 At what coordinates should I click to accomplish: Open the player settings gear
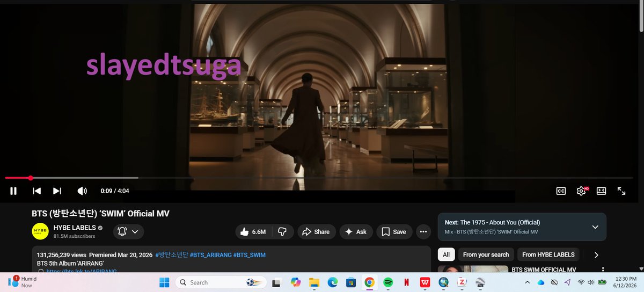click(581, 191)
